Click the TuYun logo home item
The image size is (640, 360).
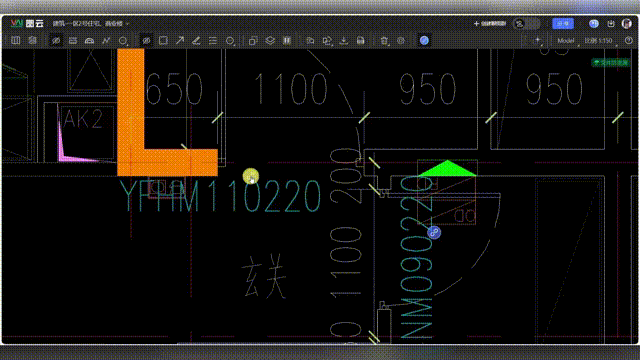coord(27,23)
